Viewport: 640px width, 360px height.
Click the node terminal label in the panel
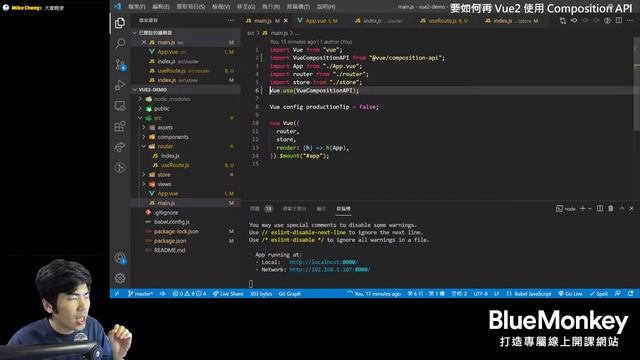[x=566, y=209]
